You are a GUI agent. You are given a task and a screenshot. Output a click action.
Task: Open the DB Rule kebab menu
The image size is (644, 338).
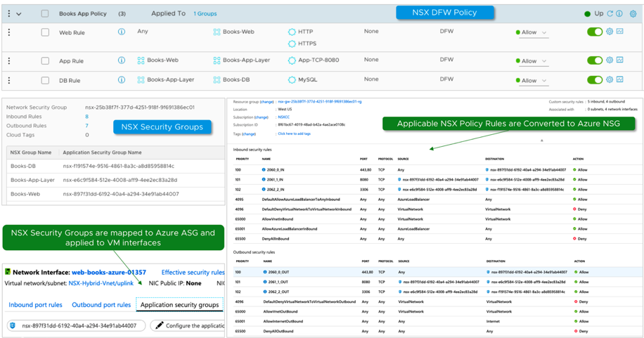click(x=8, y=80)
